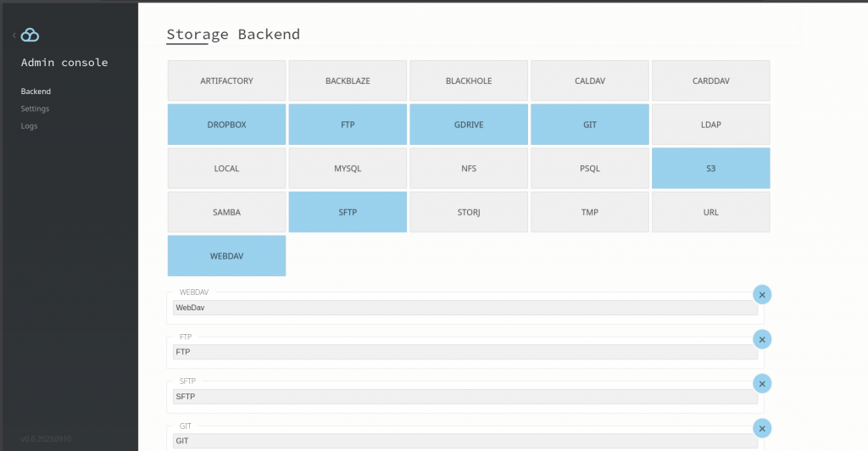868x451 pixels.
Task: Enable the BLACKHOLE backend tile
Action: coord(469,81)
